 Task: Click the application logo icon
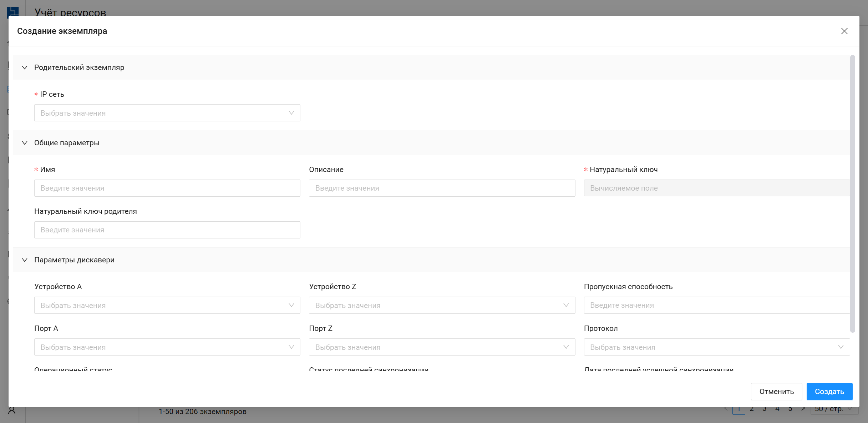click(13, 11)
